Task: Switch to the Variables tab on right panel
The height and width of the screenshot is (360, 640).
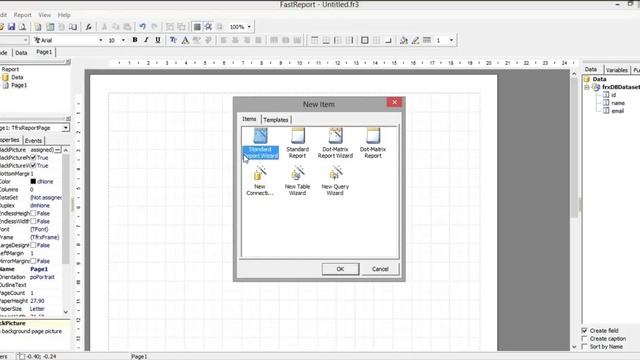Action: tap(616, 70)
